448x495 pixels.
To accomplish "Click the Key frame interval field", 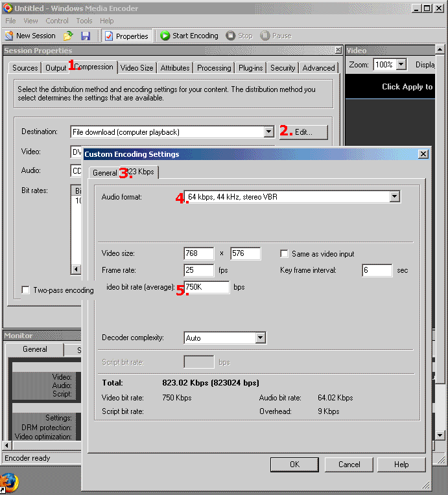I will coord(377,270).
